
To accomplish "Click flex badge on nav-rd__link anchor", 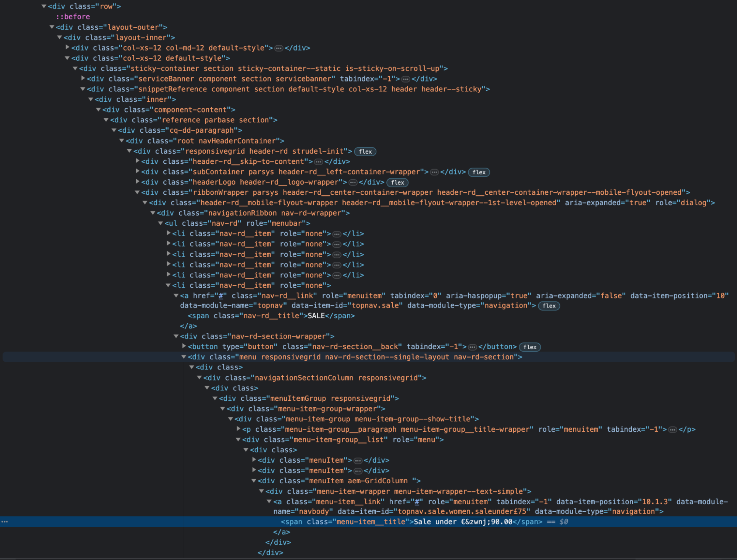I will [549, 306].
